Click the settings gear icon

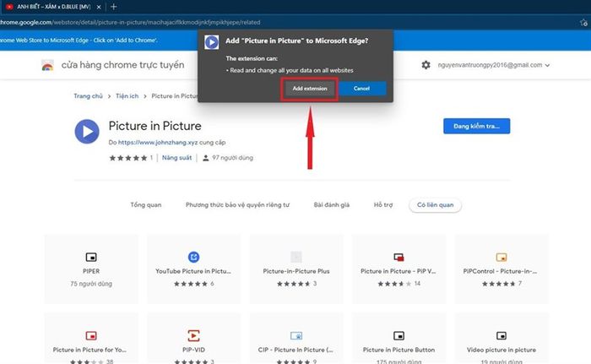[x=425, y=65]
